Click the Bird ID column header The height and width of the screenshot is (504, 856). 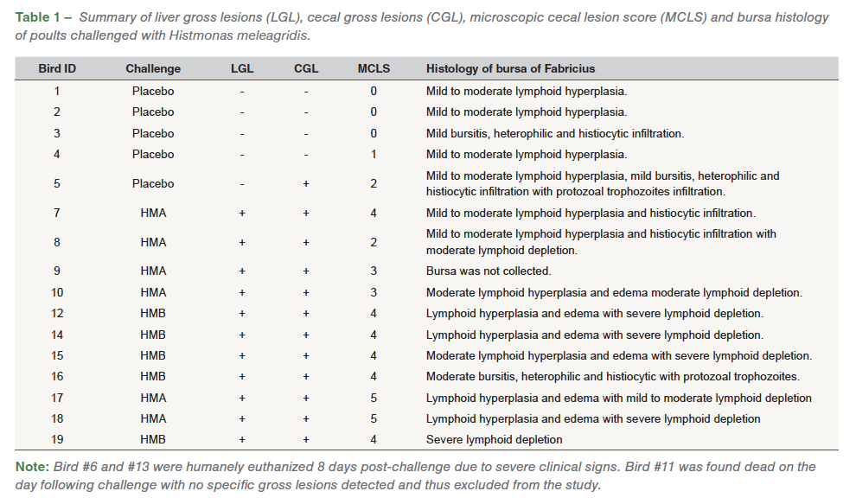57,68
